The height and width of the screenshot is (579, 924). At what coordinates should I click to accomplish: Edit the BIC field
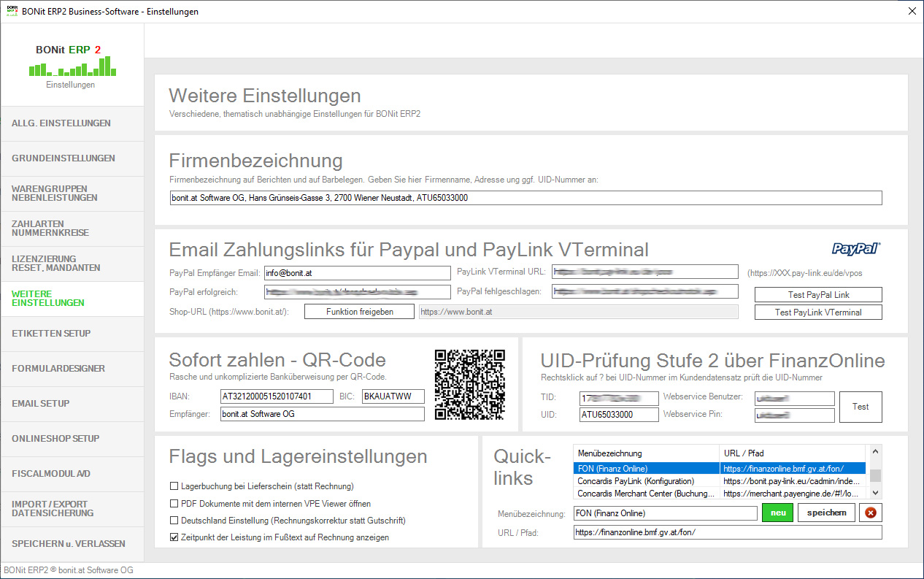[x=393, y=396]
